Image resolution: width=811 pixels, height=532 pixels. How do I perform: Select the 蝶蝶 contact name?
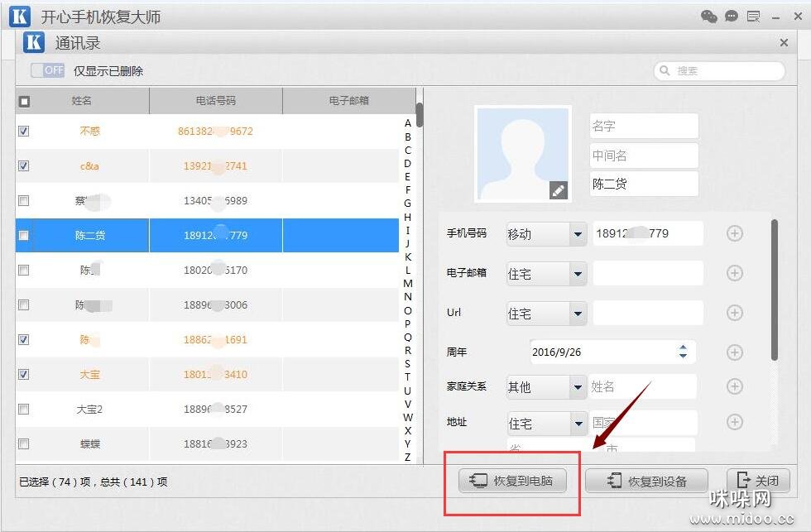[x=90, y=444]
